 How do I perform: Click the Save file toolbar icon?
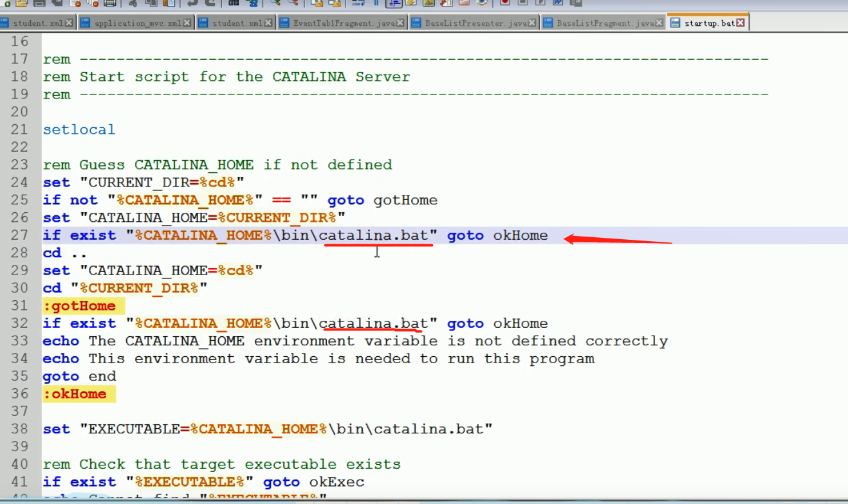point(39,3)
